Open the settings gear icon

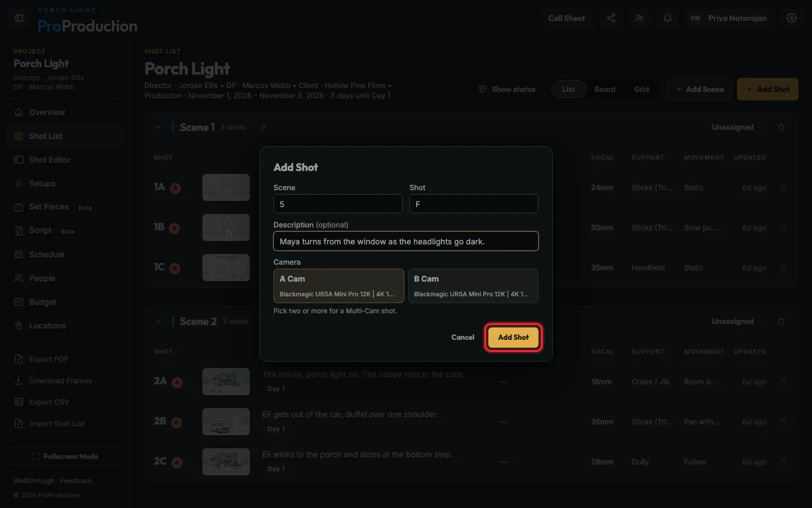tap(792, 18)
